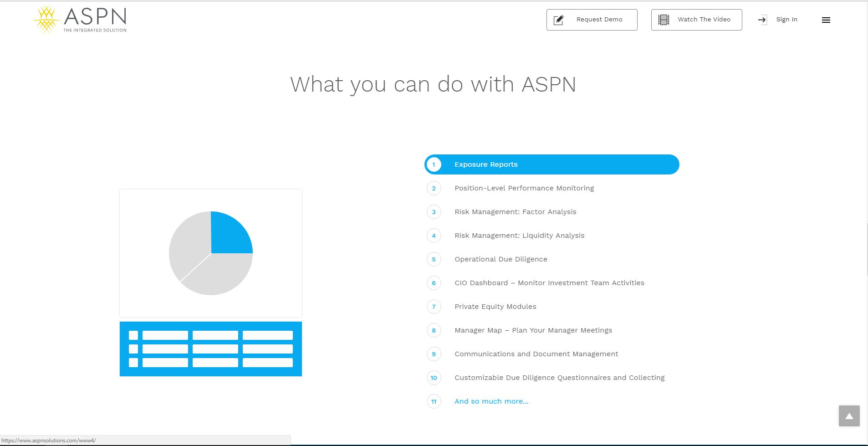This screenshot has width=868, height=446.
Task: Click the scroll-to-top arrow button
Action: tap(849, 416)
